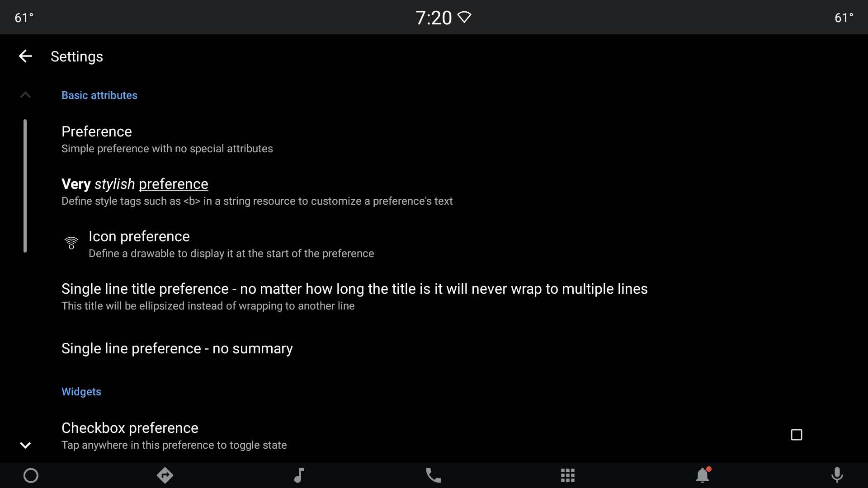Tap the back arrow button
This screenshot has width=868, height=488.
pyautogui.click(x=25, y=56)
